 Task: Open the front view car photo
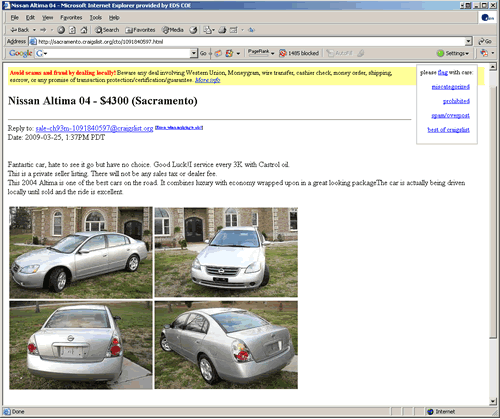pos(226,252)
